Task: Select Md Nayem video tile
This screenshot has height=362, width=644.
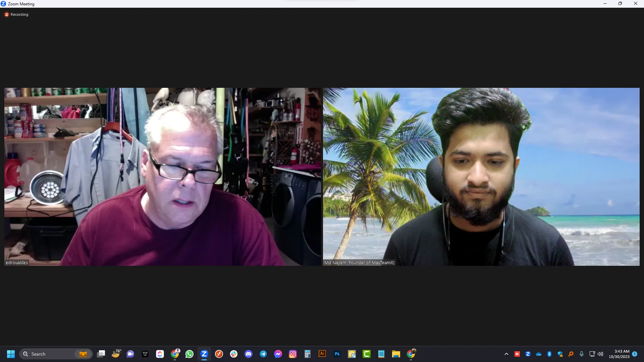Action: coord(481,177)
